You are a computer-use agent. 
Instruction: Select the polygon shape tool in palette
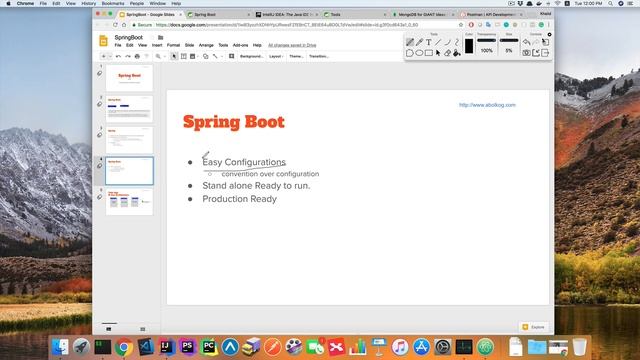(410, 53)
